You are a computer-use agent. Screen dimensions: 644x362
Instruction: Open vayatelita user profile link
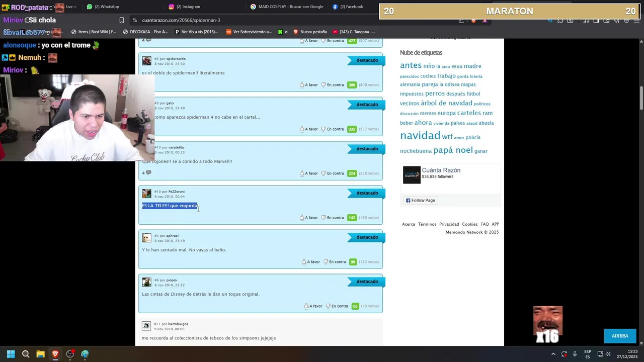click(176, 147)
